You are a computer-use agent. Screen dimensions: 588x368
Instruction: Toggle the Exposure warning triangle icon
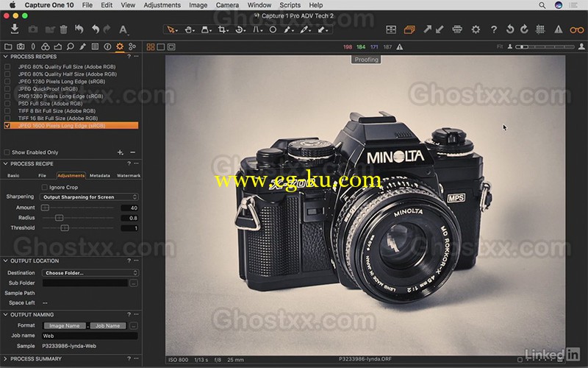559,29
